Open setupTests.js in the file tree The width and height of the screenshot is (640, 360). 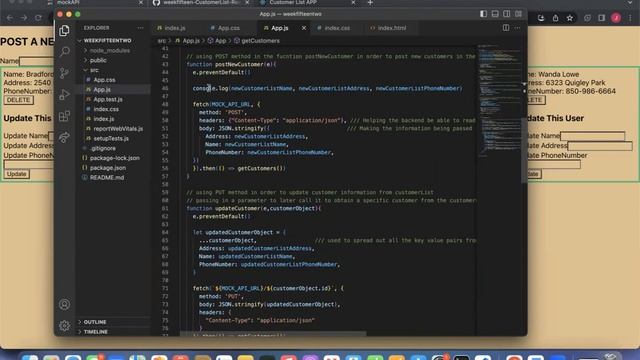(111, 138)
